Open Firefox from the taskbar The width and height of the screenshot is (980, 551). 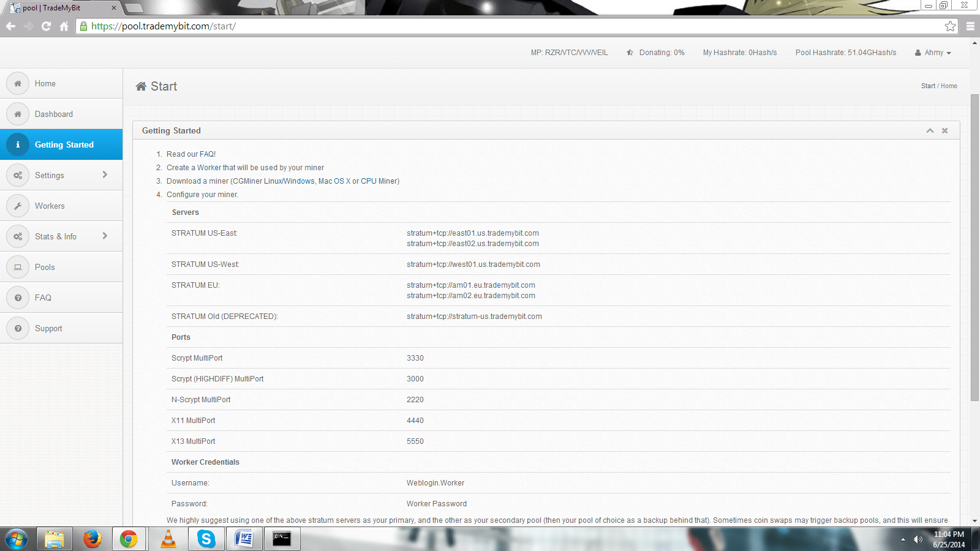(92, 539)
